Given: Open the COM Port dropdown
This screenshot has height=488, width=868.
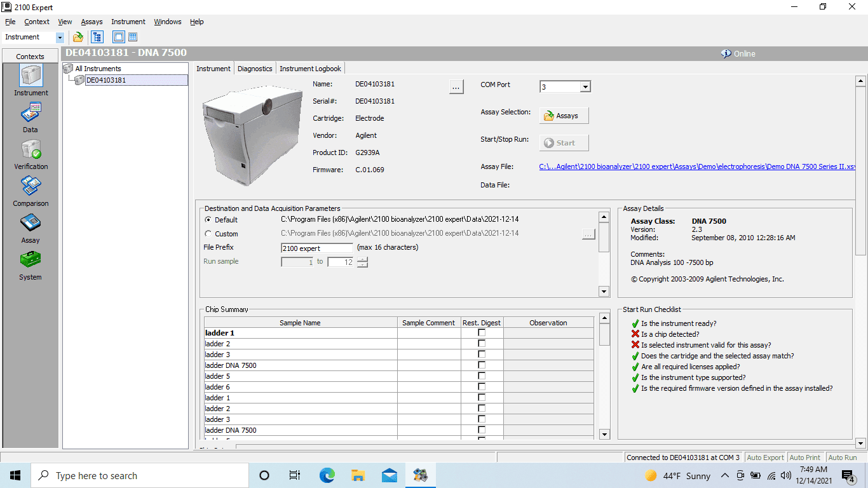Looking at the screenshot, I should click(x=585, y=87).
